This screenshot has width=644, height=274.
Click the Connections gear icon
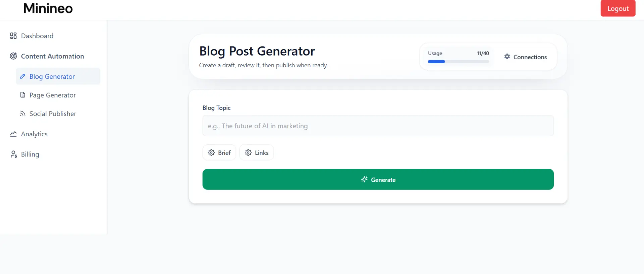507,57
